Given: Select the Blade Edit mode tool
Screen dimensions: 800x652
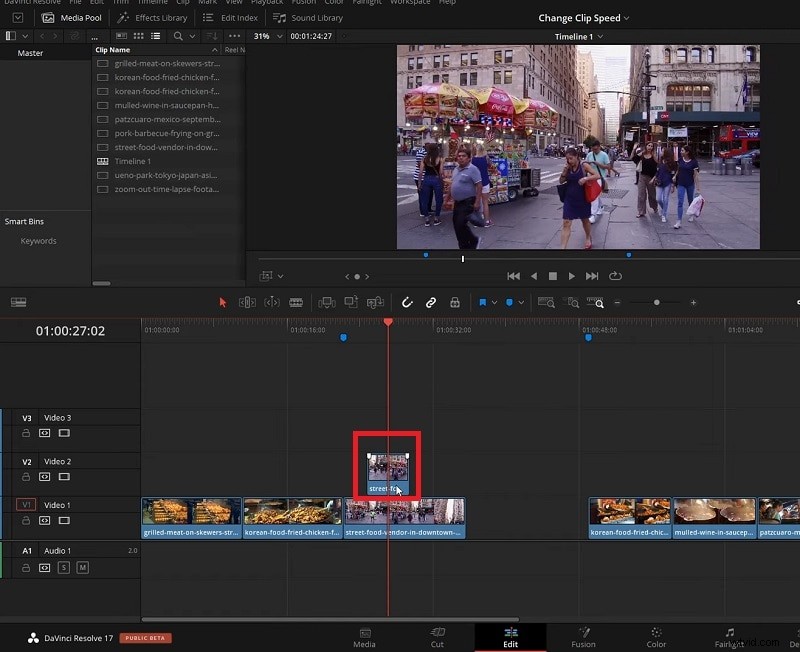Looking at the screenshot, I should (297, 302).
